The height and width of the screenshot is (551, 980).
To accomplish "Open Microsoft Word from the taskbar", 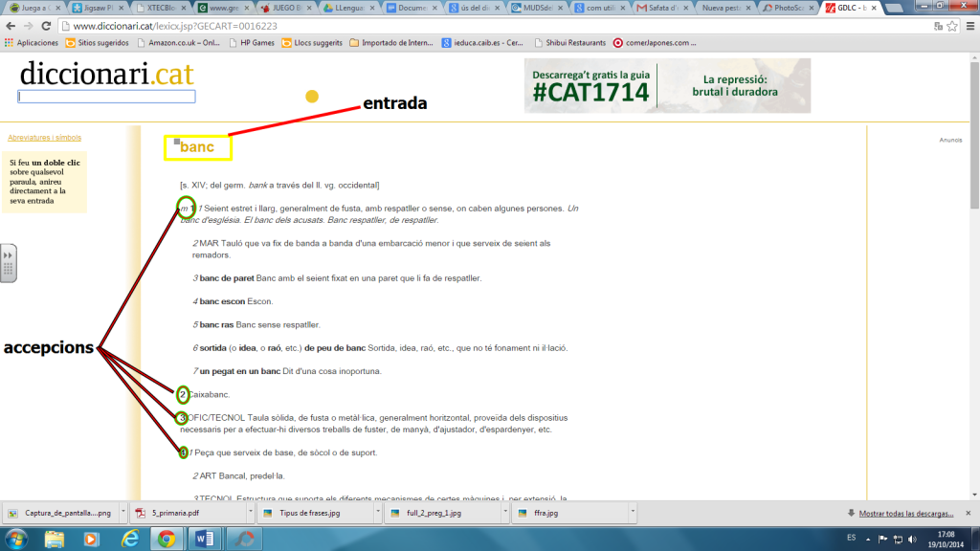I will 204,540.
